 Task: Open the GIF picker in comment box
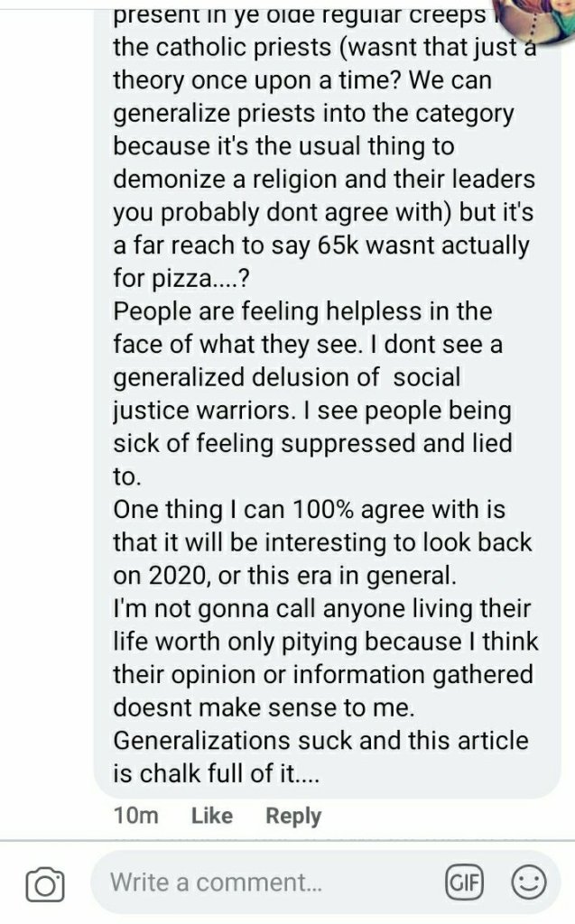pos(464,882)
